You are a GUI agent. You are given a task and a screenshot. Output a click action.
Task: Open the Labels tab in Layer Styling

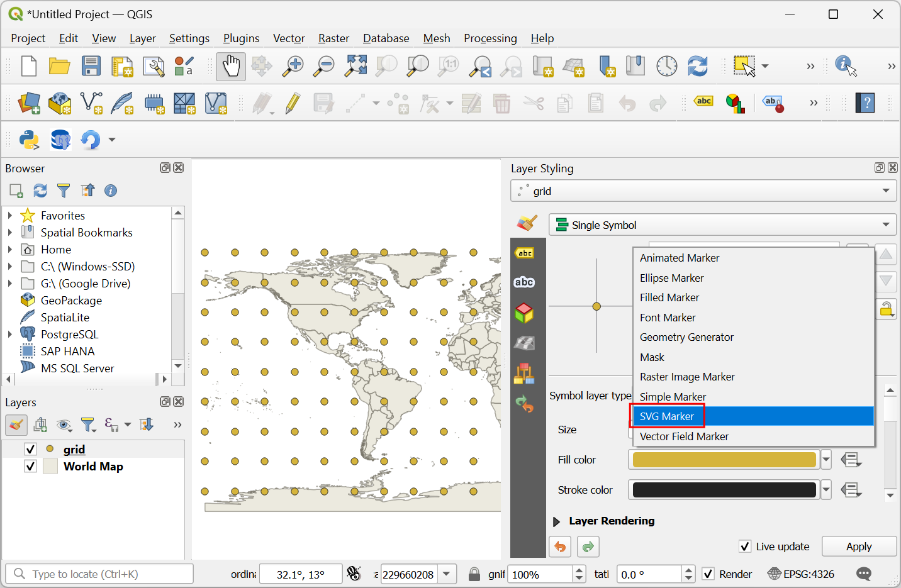point(524,253)
